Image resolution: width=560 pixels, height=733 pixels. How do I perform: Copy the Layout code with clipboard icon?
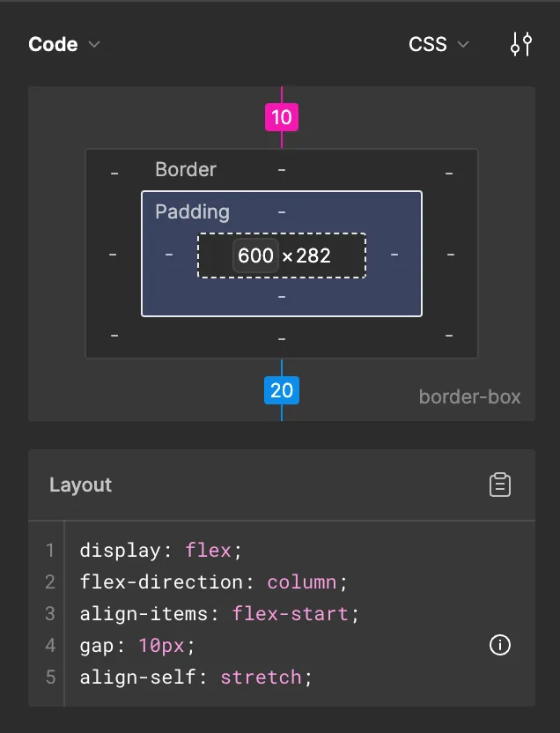[x=500, y=485]
